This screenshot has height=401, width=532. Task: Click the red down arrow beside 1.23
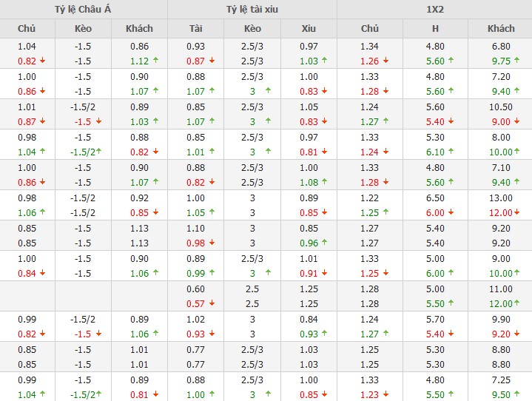(384, 394)
